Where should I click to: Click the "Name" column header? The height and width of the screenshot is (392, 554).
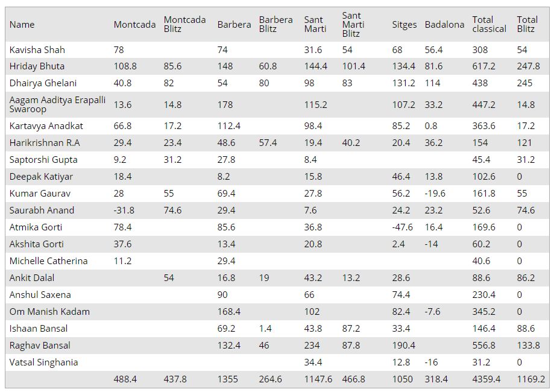pyautogui.click(x=22, y=25)
